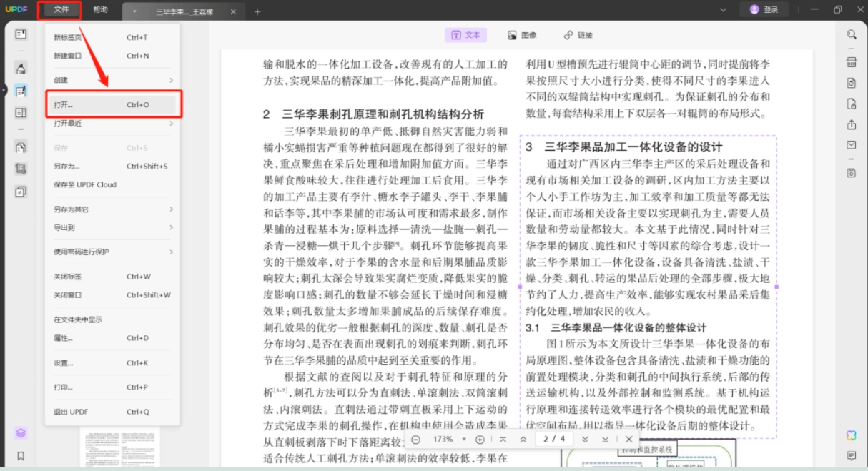Viewport: 868px width, 471px height.
Task: Open the comments panel icon at bottom right
Action: pyautogui.click(x=851, y=455)
